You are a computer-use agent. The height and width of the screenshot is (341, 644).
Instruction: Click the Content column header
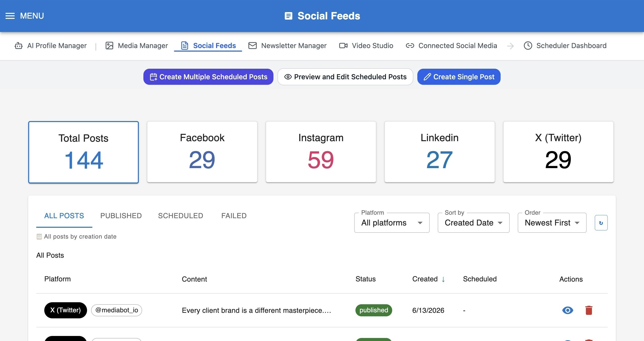(194, 279)
